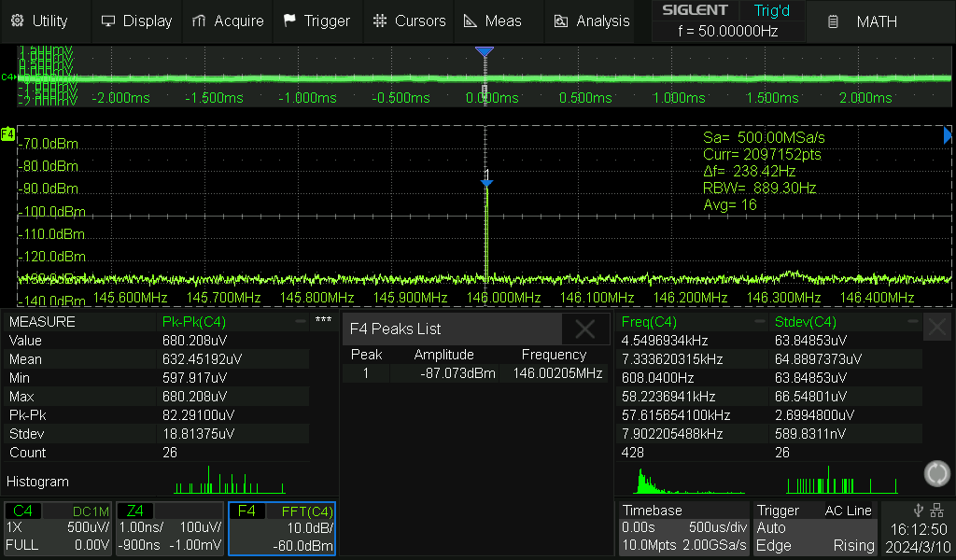This screenshot has width=956, height=560.
Task: Close the F4 Peaks List panel
Action: 585,329
